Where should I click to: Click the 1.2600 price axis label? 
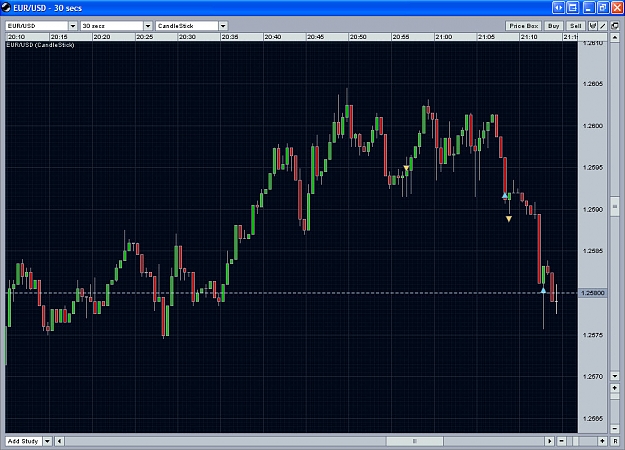[593, 126]
